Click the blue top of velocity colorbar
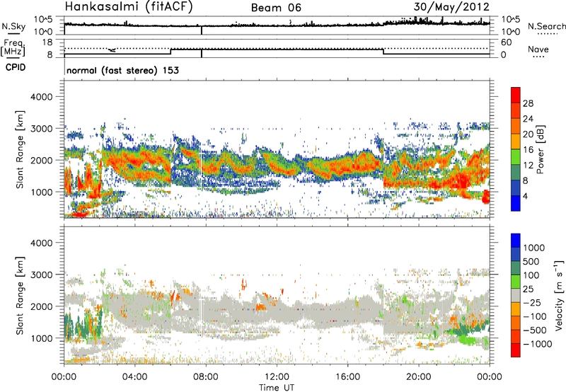The image size is (566, 392). (x=516, y=241)
